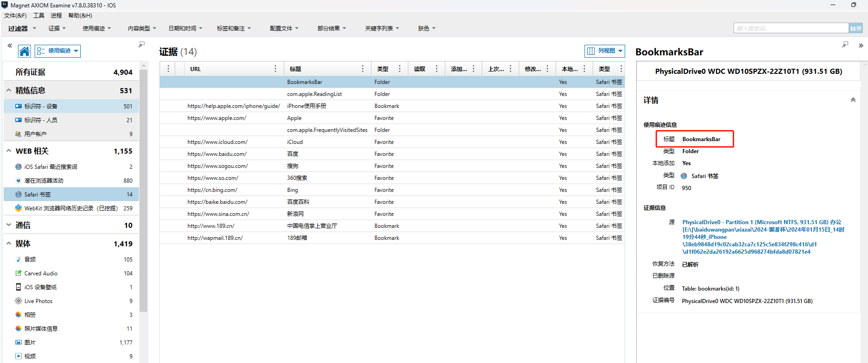The height and width of the screenshot is (363, 868).
Task: Click the 用户帐户 icon
Action: tap(18, 134)
